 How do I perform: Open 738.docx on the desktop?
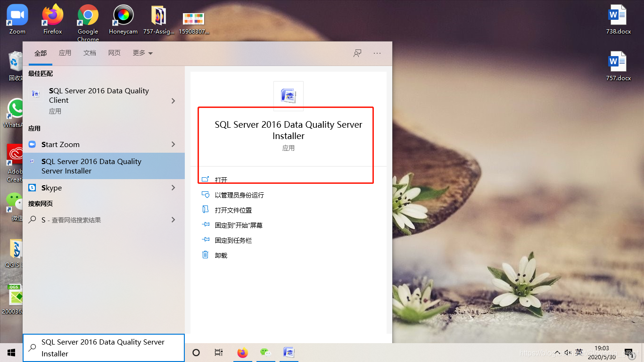coord(618,19)
